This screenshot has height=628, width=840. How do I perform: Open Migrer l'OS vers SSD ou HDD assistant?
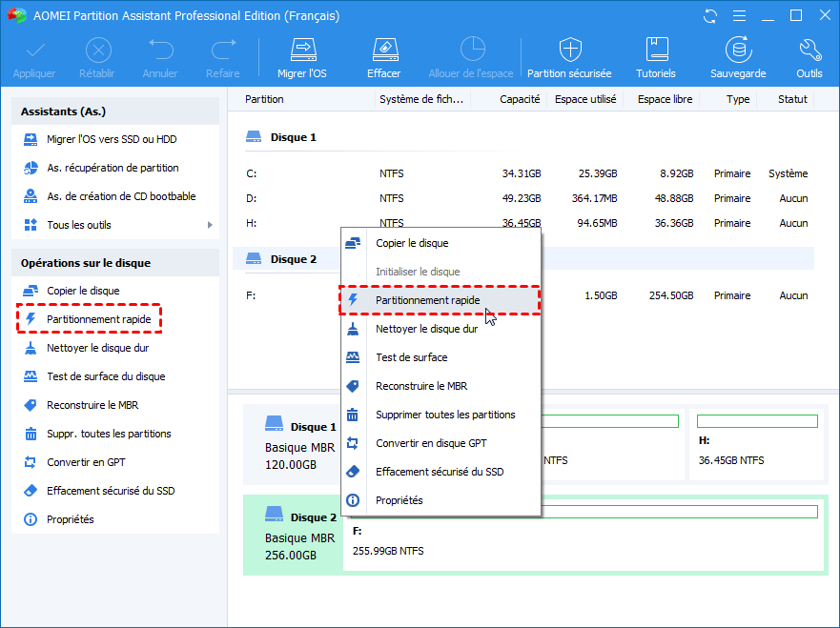[111, 139]
